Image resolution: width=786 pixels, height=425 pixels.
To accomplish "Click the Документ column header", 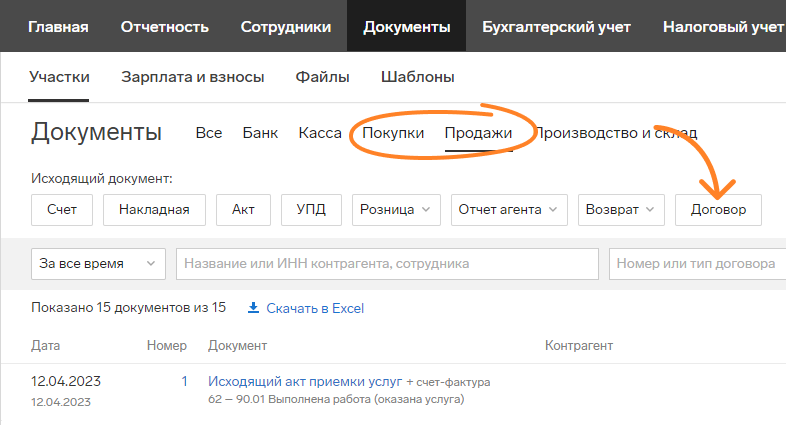I will point(238,345).
